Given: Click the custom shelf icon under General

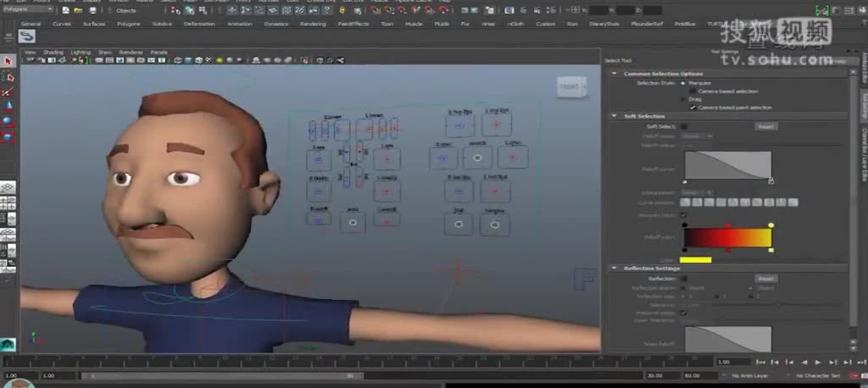Looking at the screenshot, I should (28, 36).
